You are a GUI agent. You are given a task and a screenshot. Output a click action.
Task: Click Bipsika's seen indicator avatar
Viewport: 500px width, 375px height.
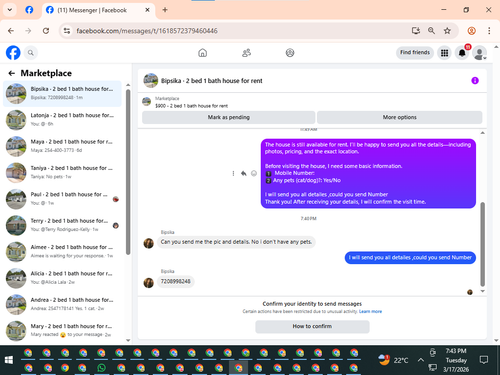pos(470,292)
